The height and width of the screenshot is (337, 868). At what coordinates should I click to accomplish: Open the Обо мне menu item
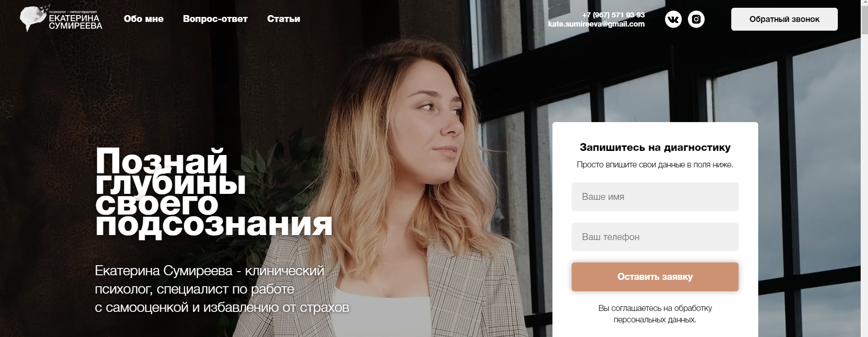click(144, 19)
